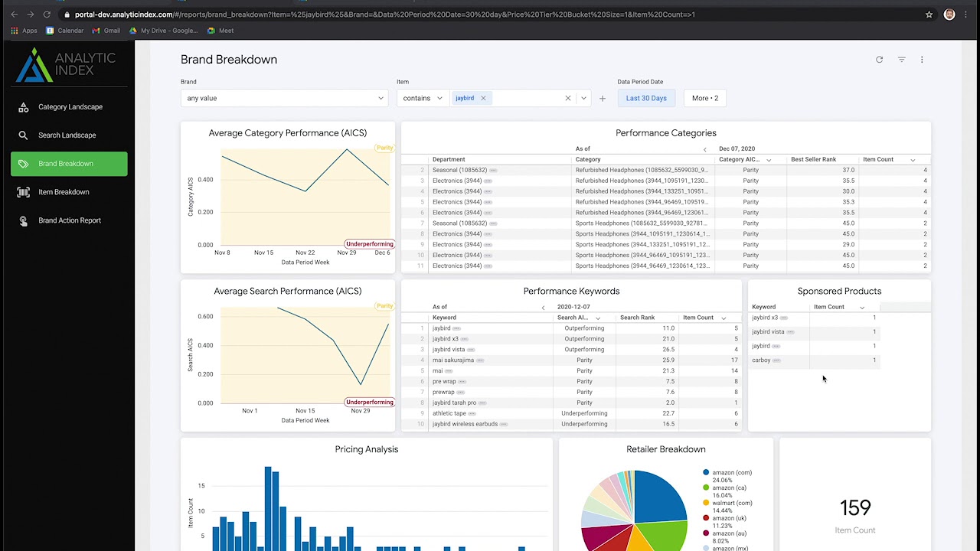Select the 'jaybird vista' keyword in Performance Keywords
This screenshot has height=551, width=980.
(x=449, y=350)
